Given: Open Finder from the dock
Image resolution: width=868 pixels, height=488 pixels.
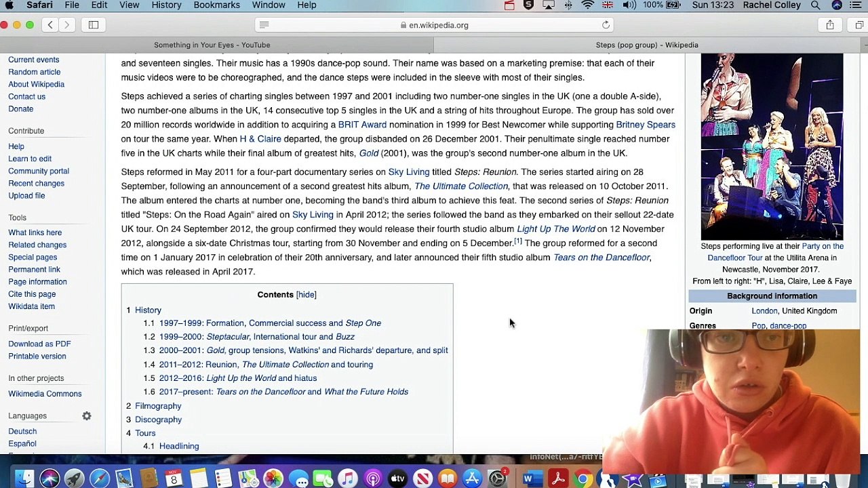Looking at the screenshot, I should click(x=24, y=479).
